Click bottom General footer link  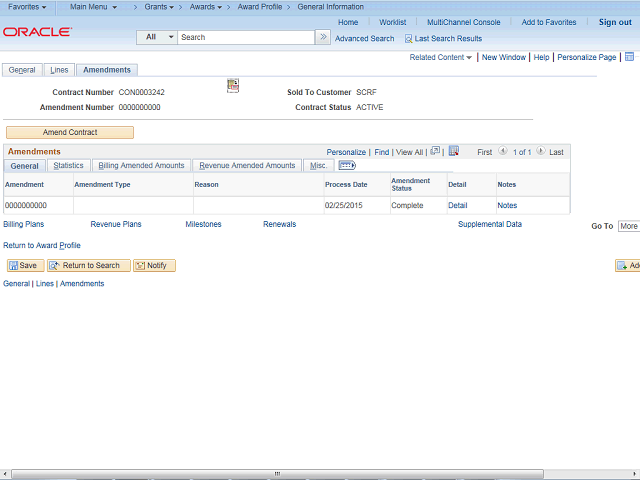pos(16,284)
